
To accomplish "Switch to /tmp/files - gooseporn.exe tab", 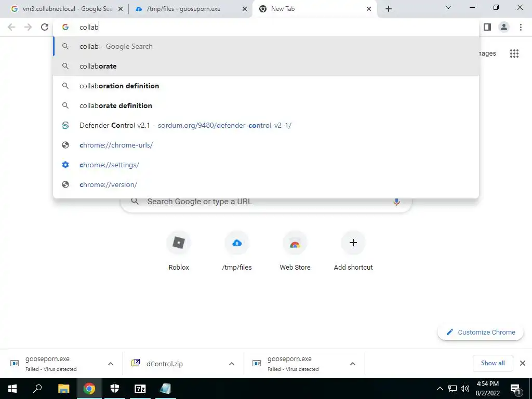I will (191, 9).
